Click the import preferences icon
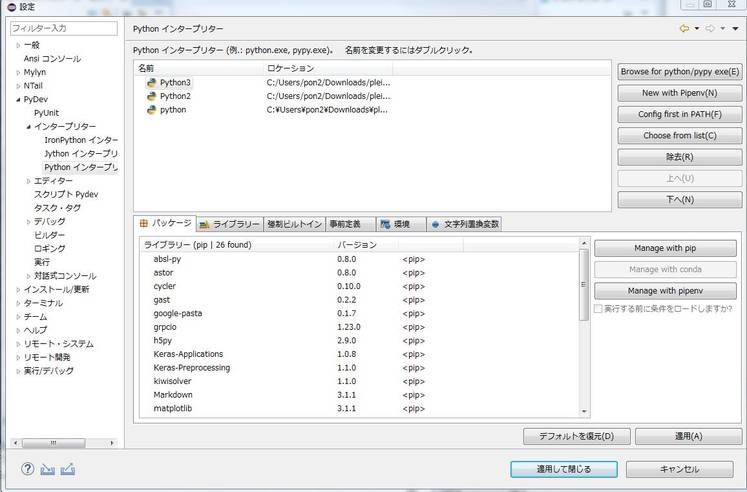This screenshot has height=492, width=747. pos(48,469)
